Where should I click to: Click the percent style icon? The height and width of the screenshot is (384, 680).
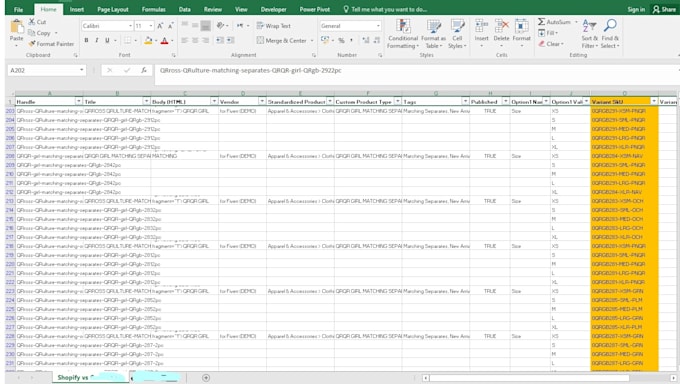pyautogui.click(x=341, y=40)
